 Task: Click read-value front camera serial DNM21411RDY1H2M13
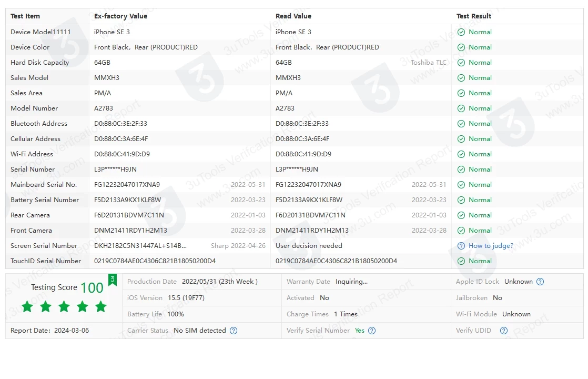(312, 231)
